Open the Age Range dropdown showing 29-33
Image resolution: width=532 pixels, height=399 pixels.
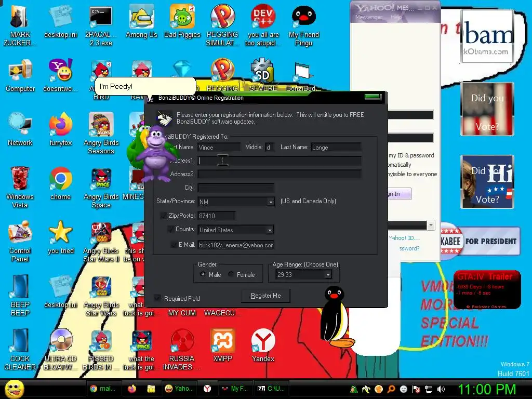click(328, 275)
